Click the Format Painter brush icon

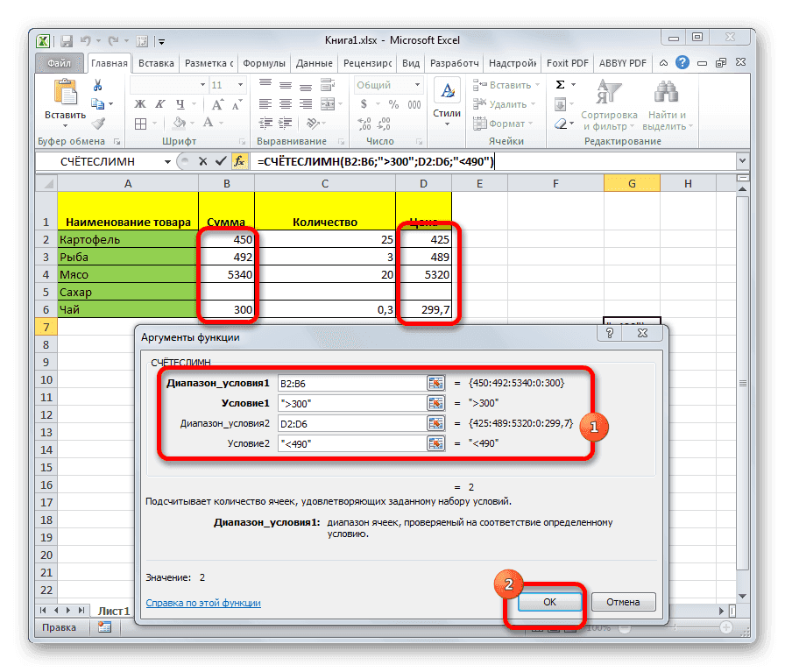pyautogui.click(x=100, y=125)
